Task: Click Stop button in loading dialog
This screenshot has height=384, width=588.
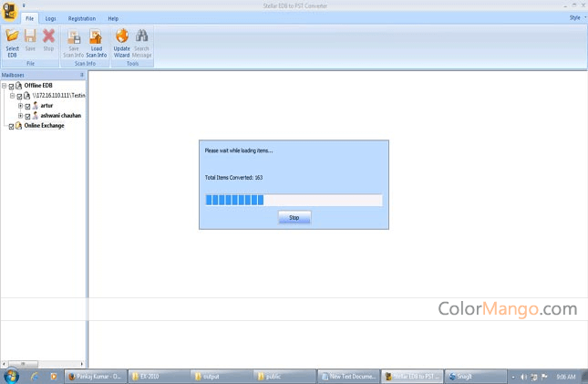Action: [294, 218]
